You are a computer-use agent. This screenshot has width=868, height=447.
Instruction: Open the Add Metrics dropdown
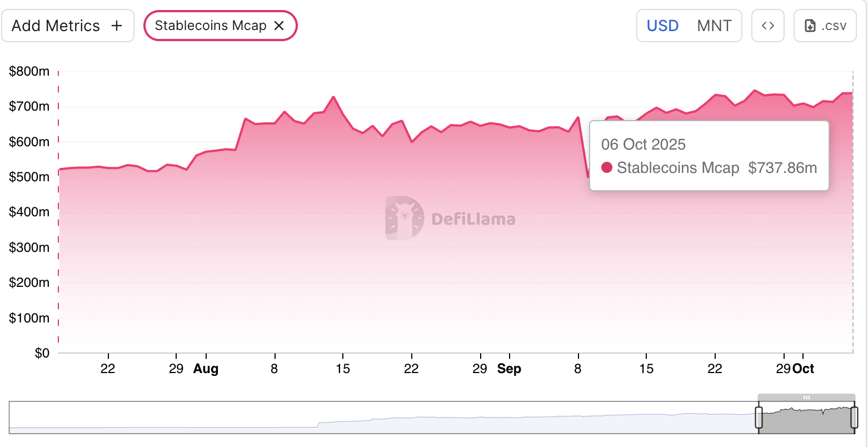pyautogui.click(x=68, y=25)
